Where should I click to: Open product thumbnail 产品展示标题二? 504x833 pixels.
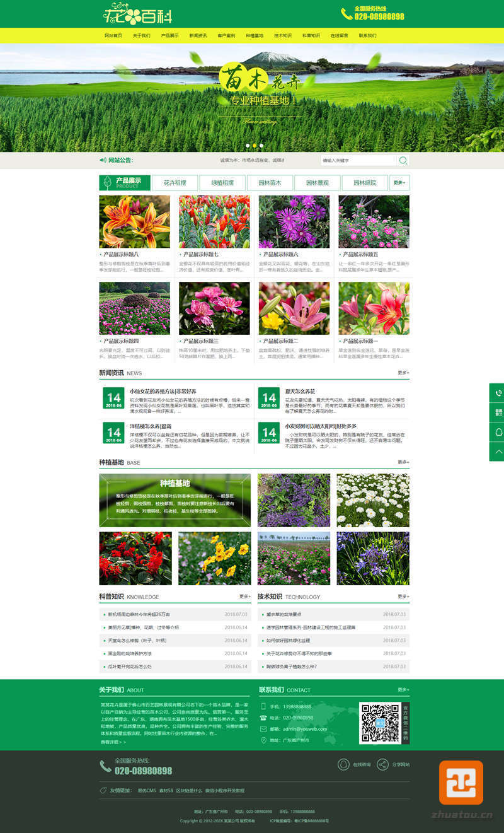tap(294, 308)
